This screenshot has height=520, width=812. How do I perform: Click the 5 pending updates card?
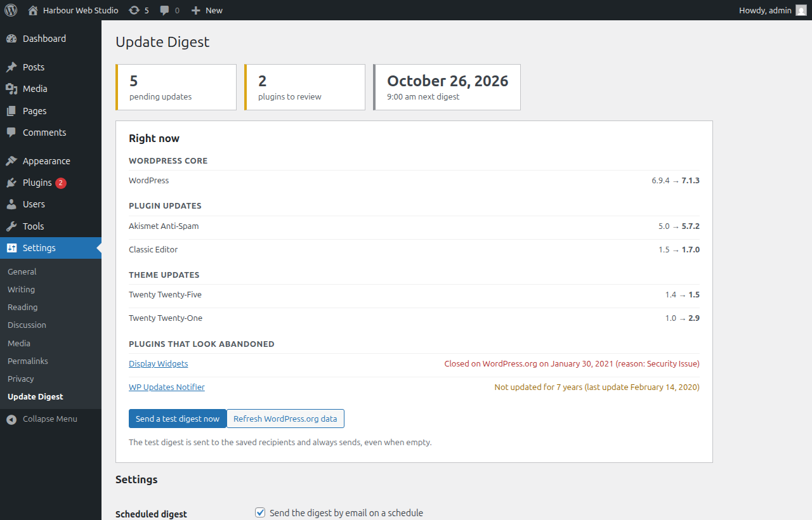(x=176, y=87)
